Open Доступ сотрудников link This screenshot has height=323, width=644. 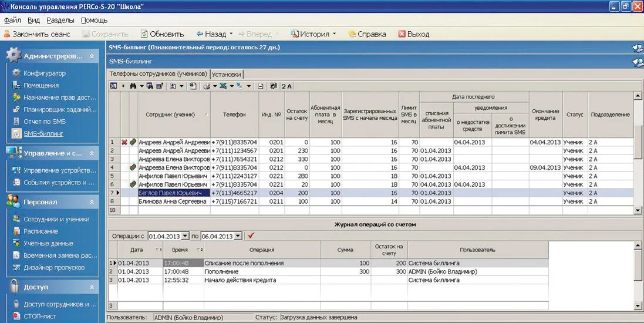click(60, 304)
